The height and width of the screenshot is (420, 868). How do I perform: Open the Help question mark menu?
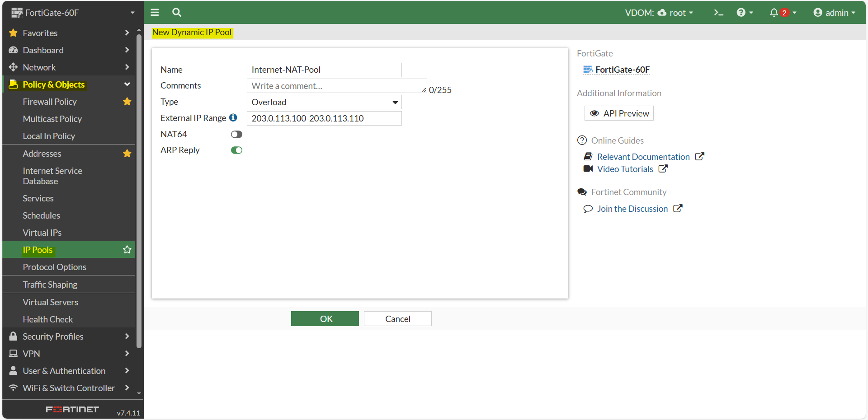[745, 13]
